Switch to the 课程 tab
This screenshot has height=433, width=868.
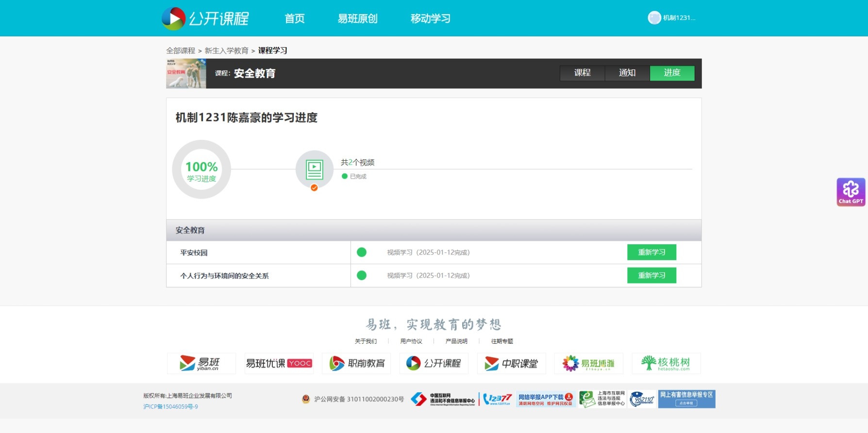(583, 73)
